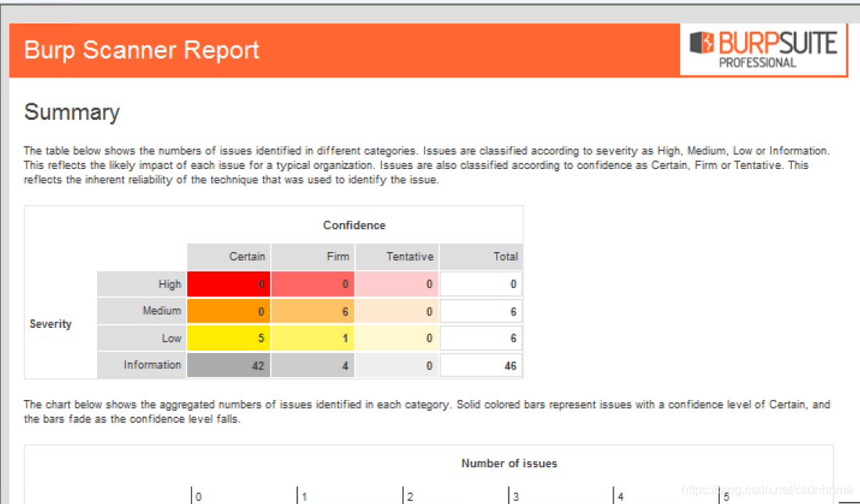
Task: Click the yellow Low Certain cell showing 5
Action: coord(228,338)
